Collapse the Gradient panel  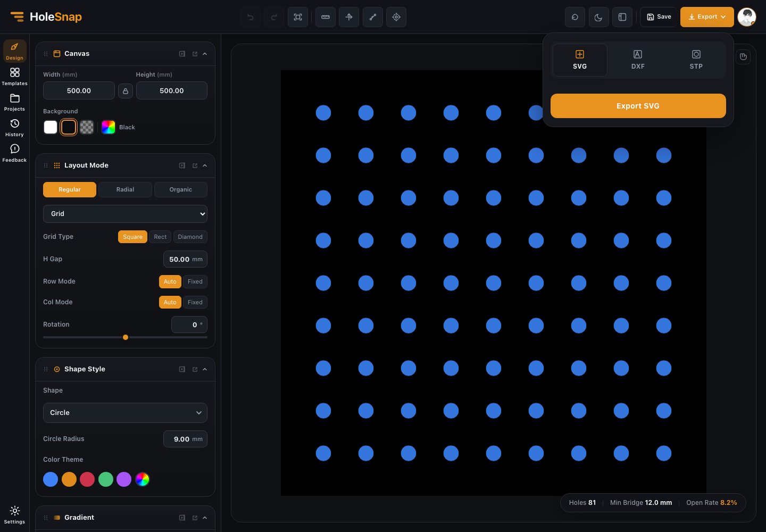(x=205, y=518)
